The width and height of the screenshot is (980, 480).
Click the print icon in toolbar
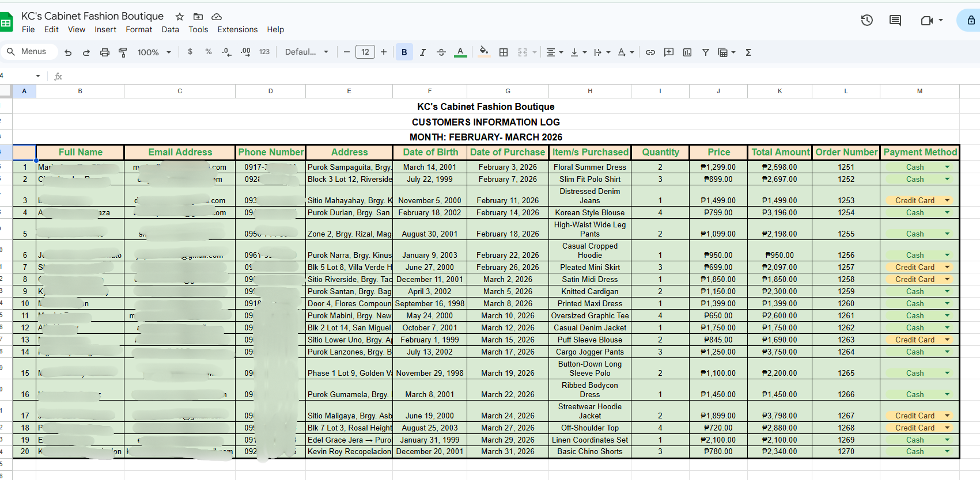104,52
